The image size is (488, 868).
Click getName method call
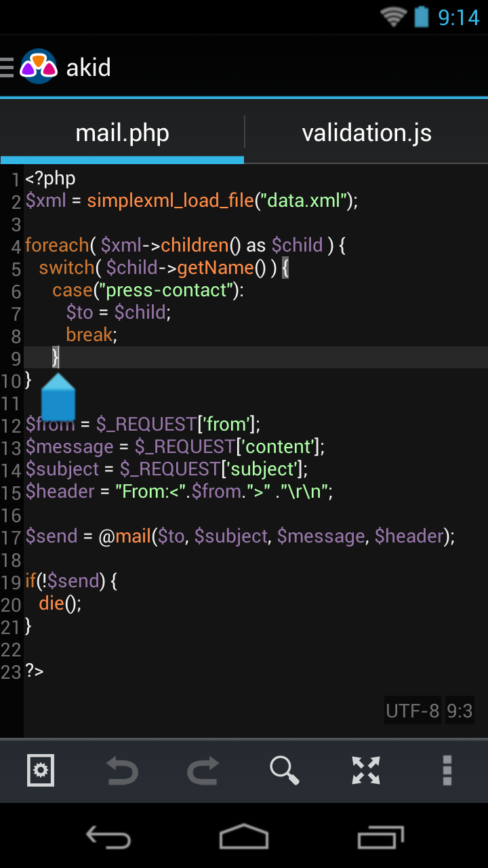click(x=216, y=267)
